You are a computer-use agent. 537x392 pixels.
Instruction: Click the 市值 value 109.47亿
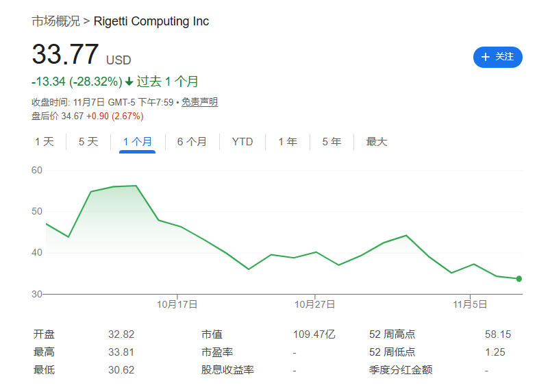tap(314, 334)
